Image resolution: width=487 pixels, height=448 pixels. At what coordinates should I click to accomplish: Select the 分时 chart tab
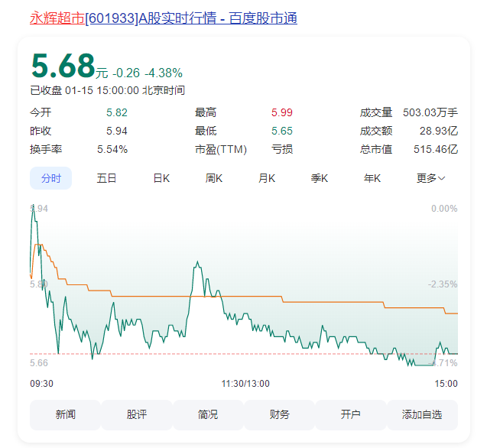coord(50,178)
